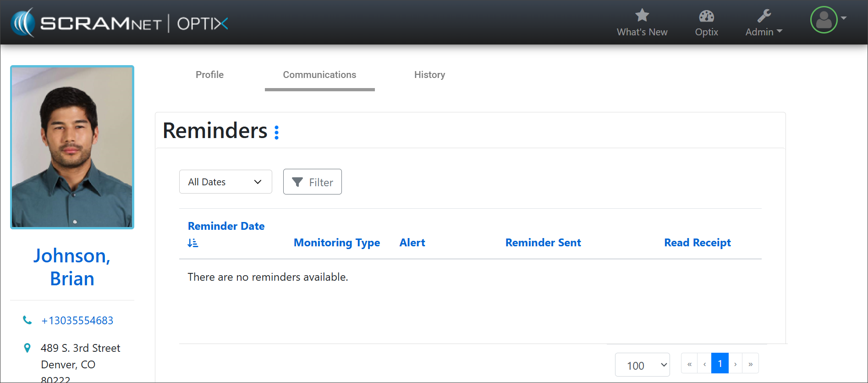Switch to the History tab
This screenshot has height=383, width=868.
pos(429,75)
